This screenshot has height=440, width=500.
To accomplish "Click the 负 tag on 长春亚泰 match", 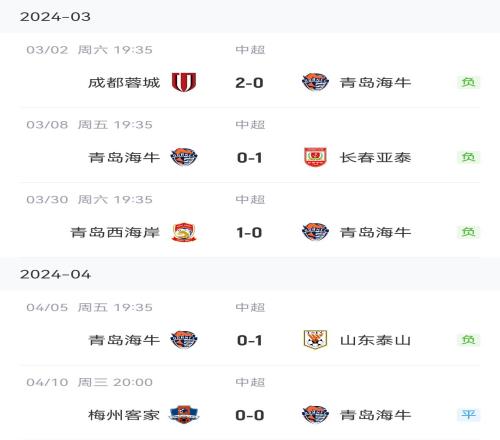I will tap(468, 157).
